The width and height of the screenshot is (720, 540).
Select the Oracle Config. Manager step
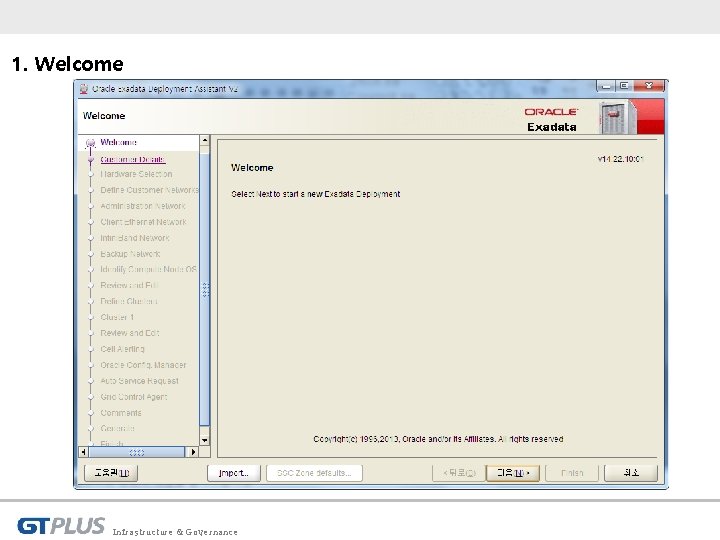[x=143, y=365]
